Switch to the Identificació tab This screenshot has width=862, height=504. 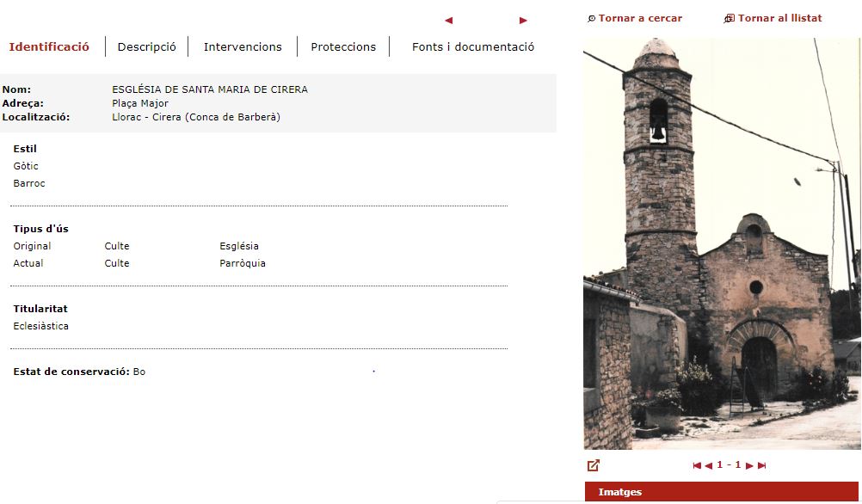[49, 47]
